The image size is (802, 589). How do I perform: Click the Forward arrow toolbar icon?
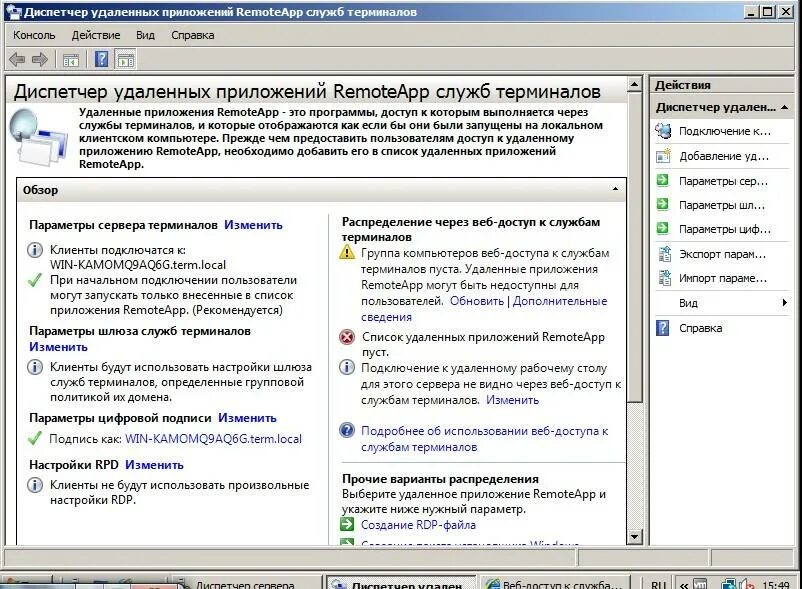coord(40,60)
